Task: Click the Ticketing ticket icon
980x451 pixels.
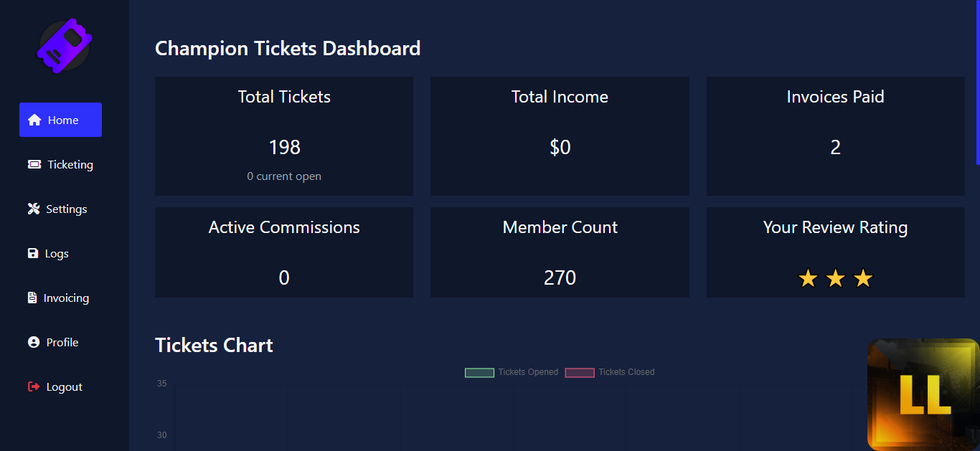Action: tap(34, 164)
